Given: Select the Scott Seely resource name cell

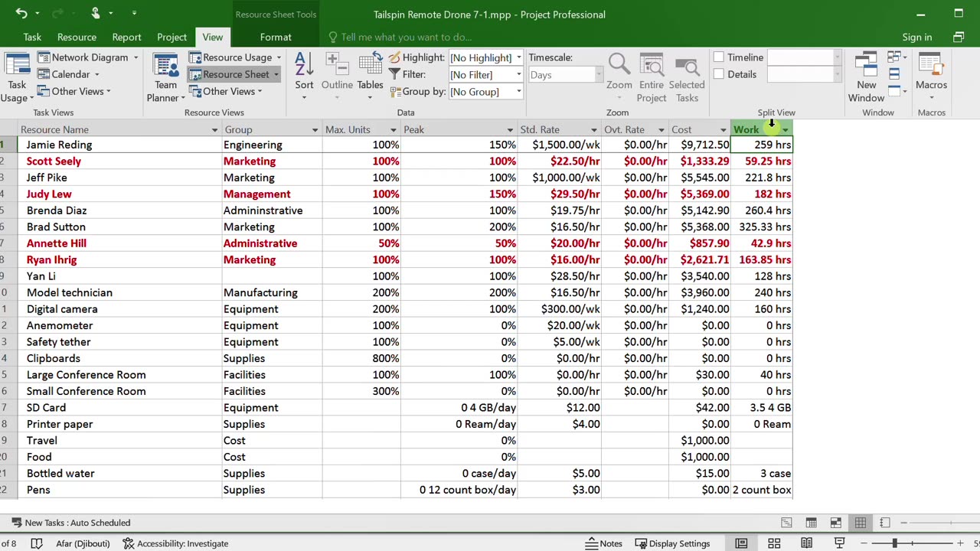Looking at the screenshot, I should pos(119,161).
